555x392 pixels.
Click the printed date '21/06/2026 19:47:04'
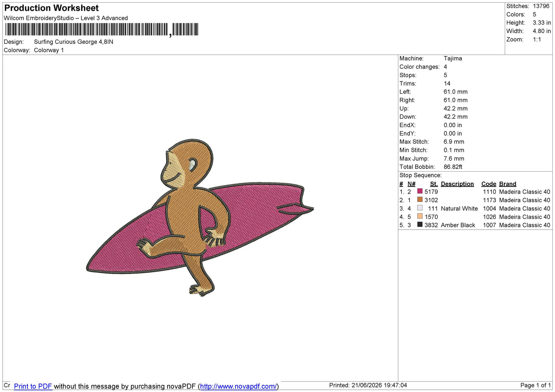pos(379,385)
